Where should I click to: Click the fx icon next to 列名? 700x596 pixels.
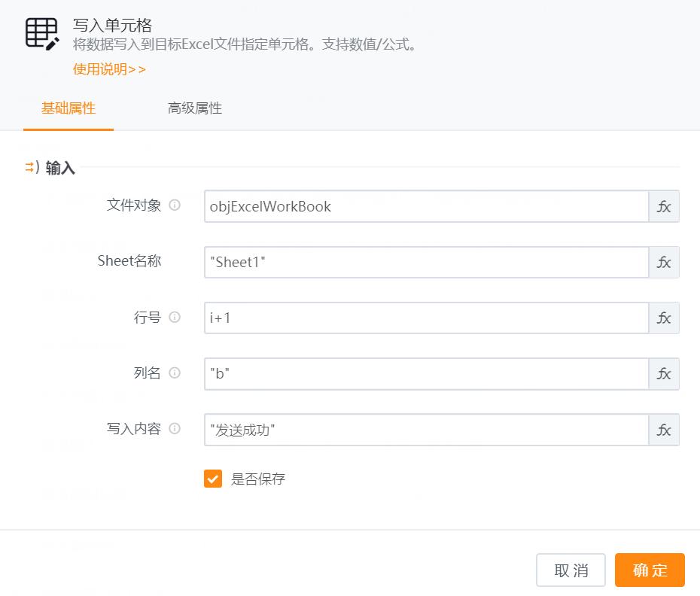click(x=663, y=373)
